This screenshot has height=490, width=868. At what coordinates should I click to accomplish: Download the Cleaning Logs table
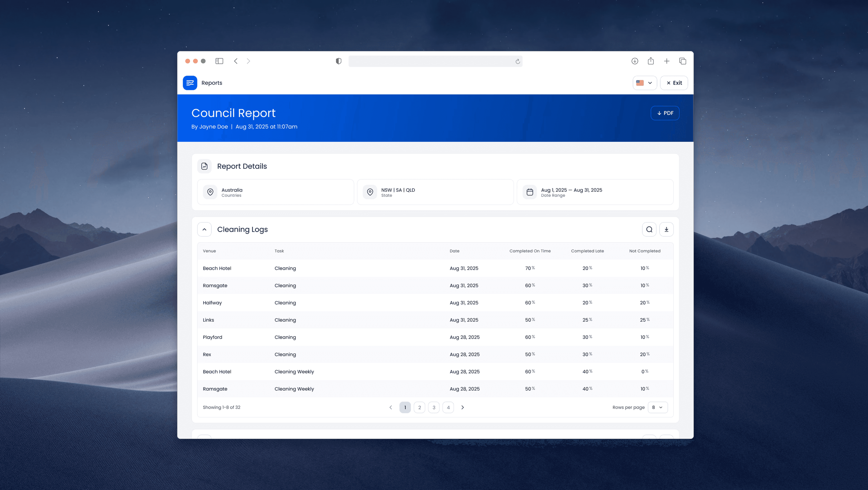(666, 230)
